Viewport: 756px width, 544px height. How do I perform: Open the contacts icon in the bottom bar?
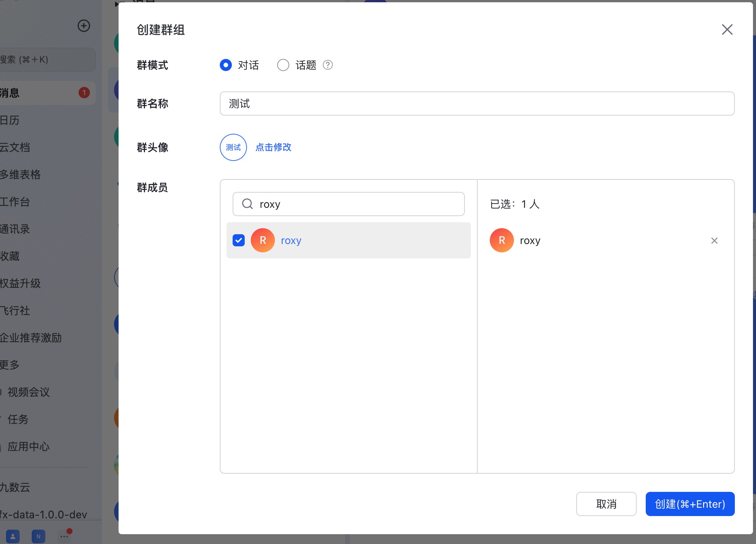pos(13,536)
